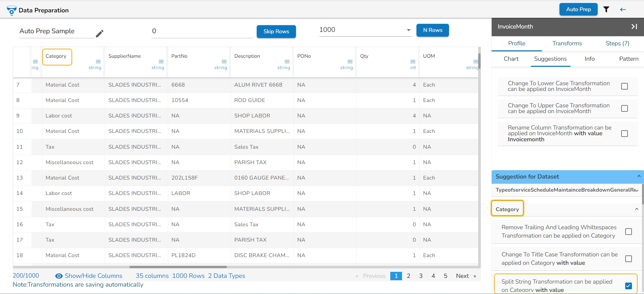Collapse the InvoiceMonth side panel
Image resolution: width=644 pixels, height=294 pixels.
[x=634, y=27]
